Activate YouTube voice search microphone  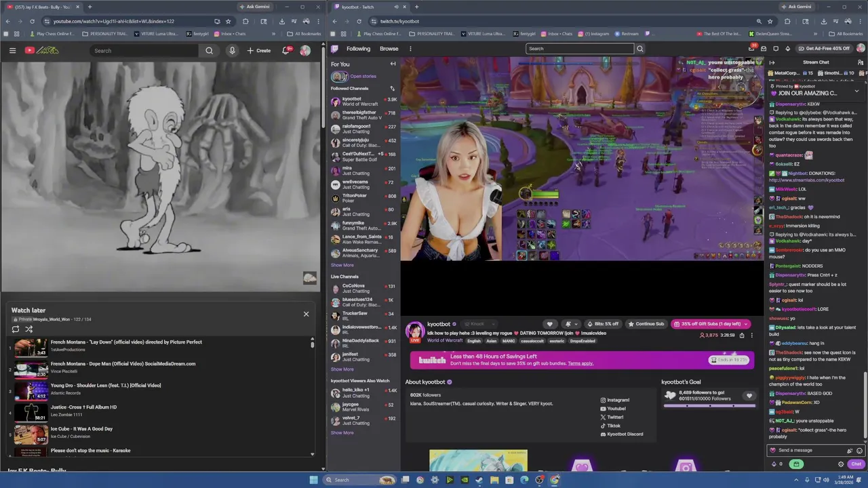point(232,50)
